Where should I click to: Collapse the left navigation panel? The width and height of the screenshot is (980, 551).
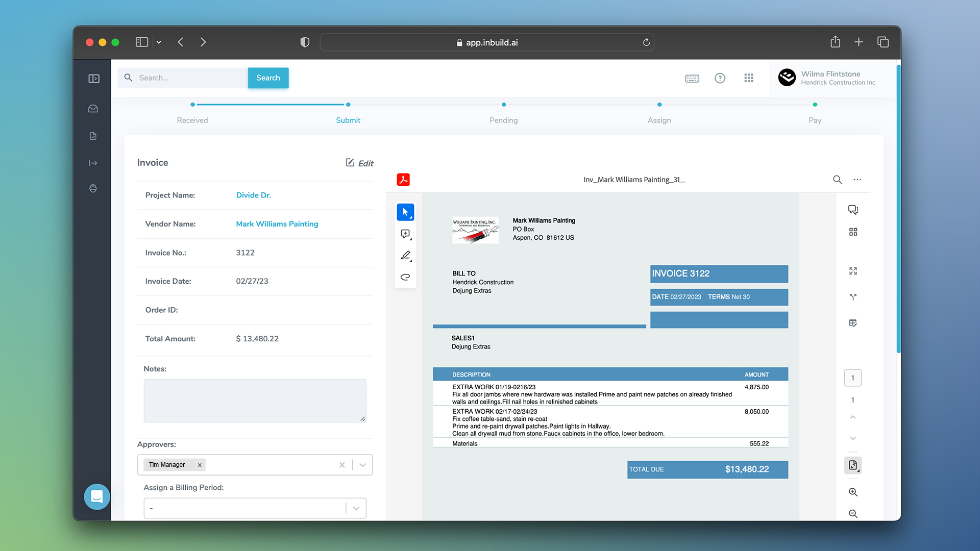coord(94,79)
